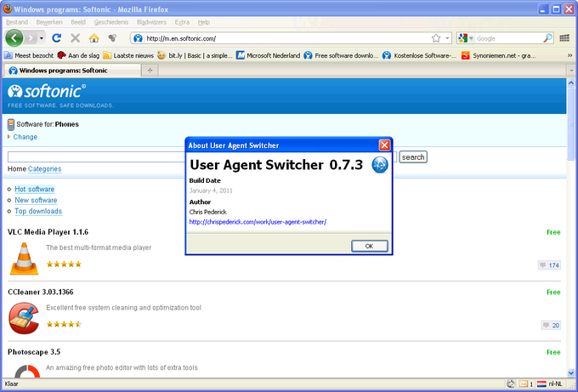Viewport: 578px width, 392px height.
Task: Click the Softonic logo in page header
Action: tap(47, 92)
